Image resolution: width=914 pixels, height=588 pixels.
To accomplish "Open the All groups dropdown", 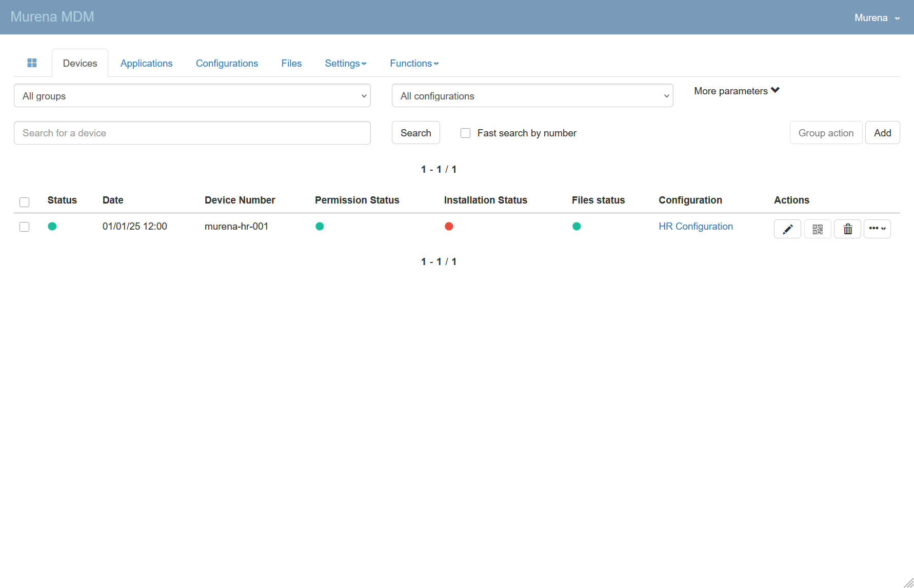I will click(192, 96).
